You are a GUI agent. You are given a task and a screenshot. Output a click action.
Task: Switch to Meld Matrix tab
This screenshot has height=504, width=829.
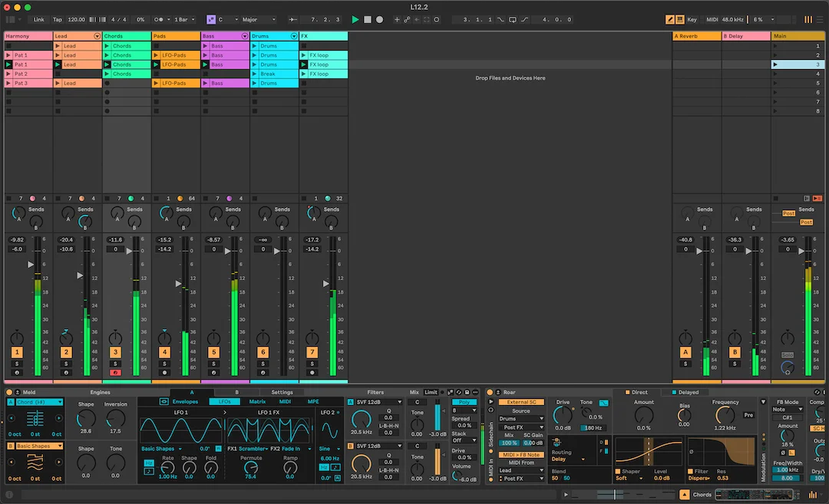pyautogui.click(x=257, y=401)
